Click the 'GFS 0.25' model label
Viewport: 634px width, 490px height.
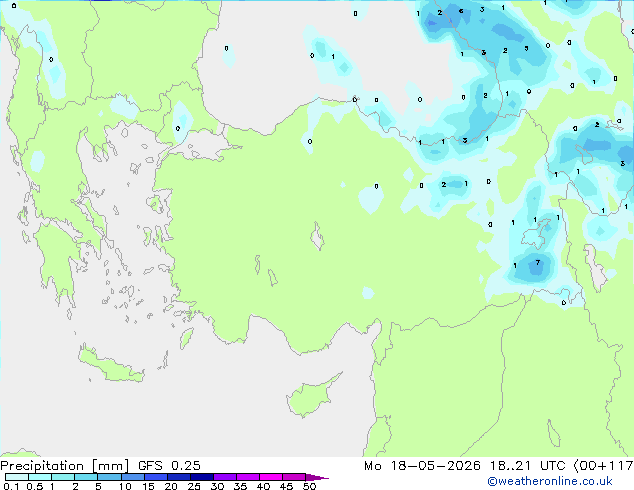169,466
